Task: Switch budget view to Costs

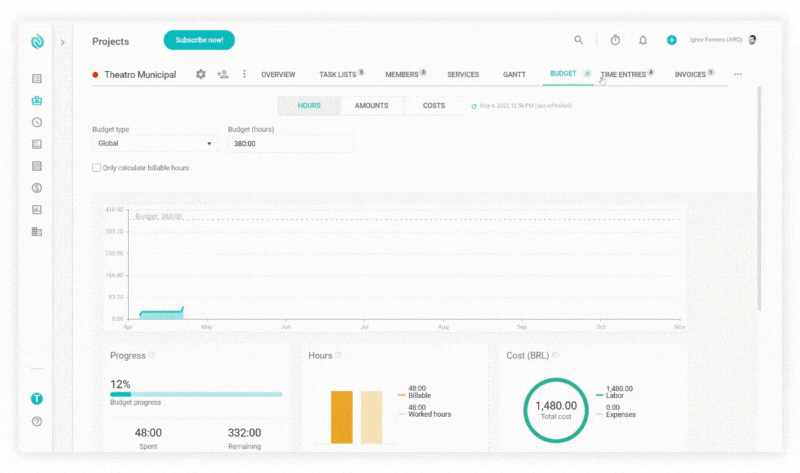Action: 434,105
